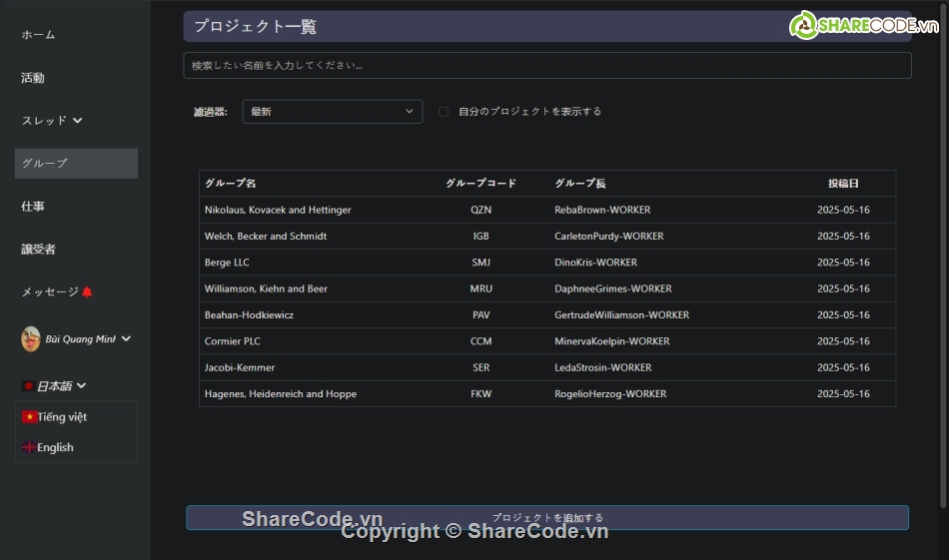Click leader DinoKris-WORKER
Image resolution: width=949 pixels, height=560 pixels.
tap(595, 263)
